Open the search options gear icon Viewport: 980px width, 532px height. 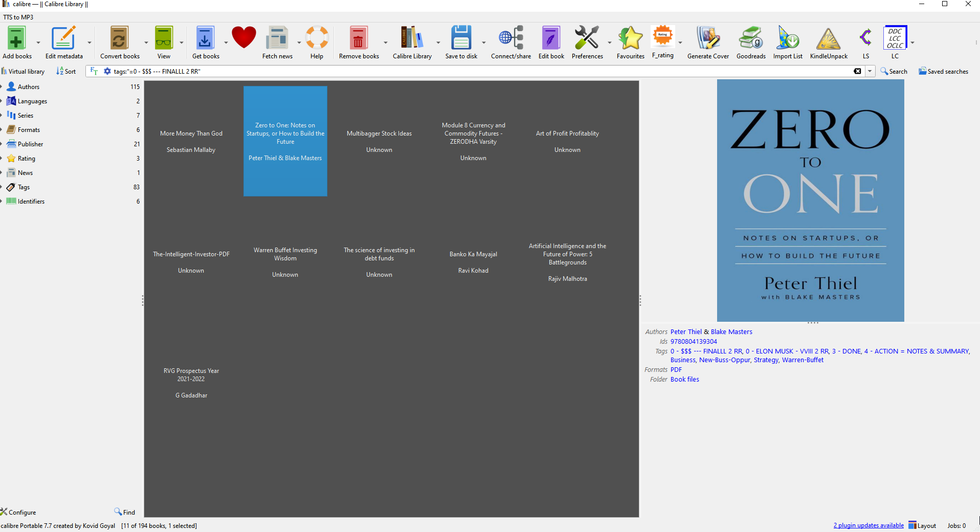point(107,71)
